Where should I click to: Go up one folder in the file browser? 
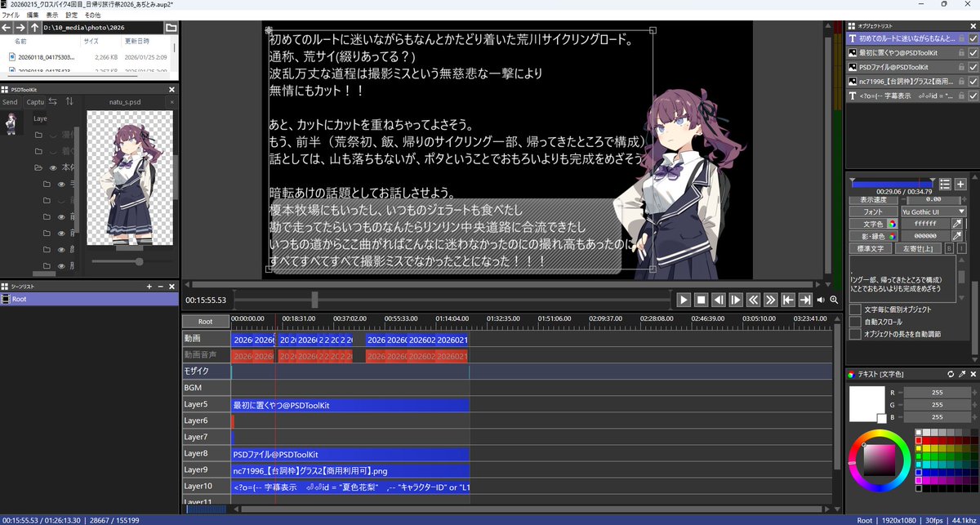[34, 27]
